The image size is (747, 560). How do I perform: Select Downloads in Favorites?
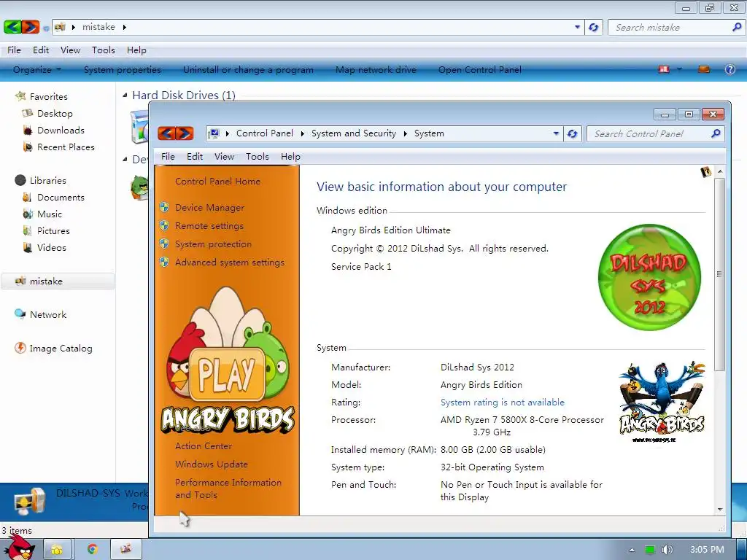point(61,130)
